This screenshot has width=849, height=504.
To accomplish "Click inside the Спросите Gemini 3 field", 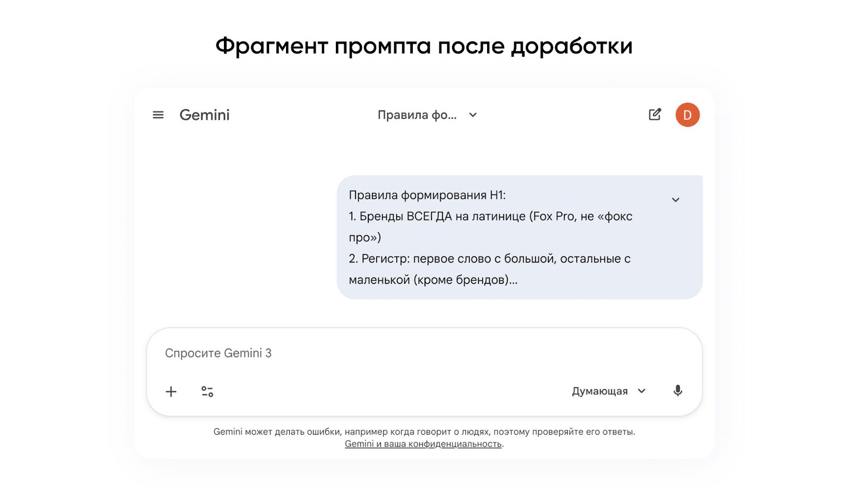I will click(318, 353).
